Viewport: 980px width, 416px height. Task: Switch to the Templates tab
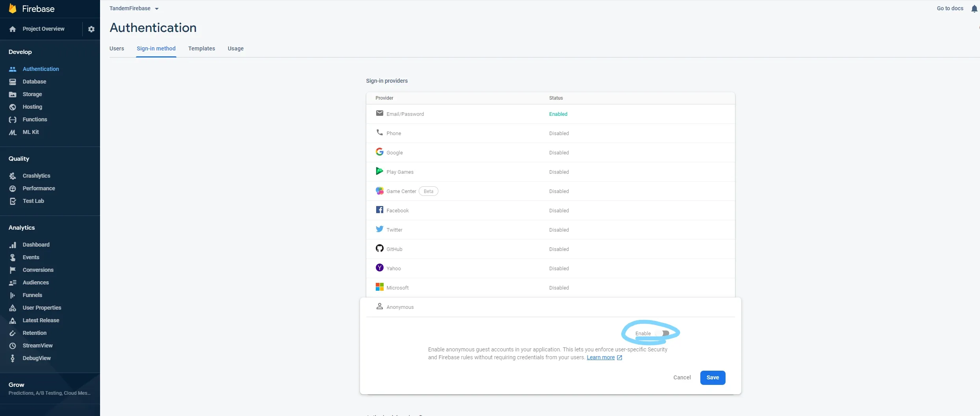point(202,48)
